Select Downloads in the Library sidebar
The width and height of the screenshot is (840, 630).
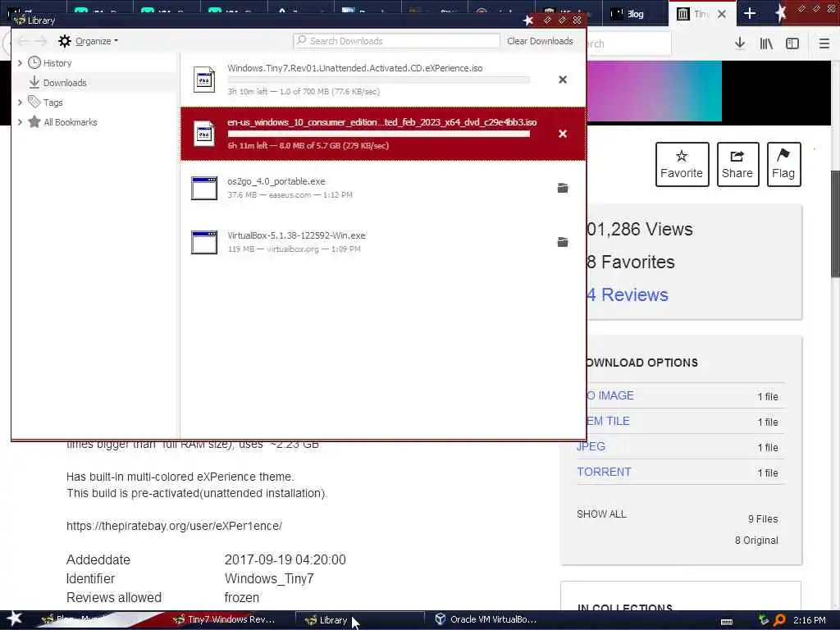pos(64,83)
